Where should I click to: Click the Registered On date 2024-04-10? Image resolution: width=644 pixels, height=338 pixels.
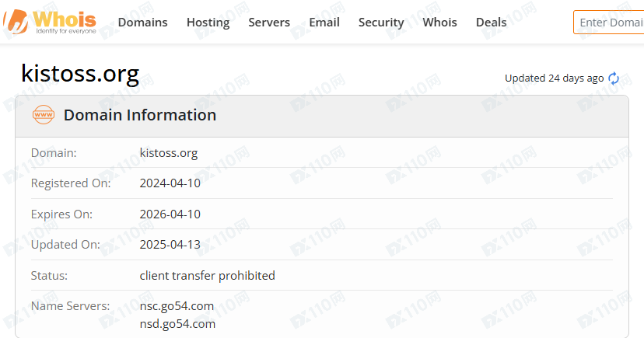pyautogui.click(x=170, y=183)
